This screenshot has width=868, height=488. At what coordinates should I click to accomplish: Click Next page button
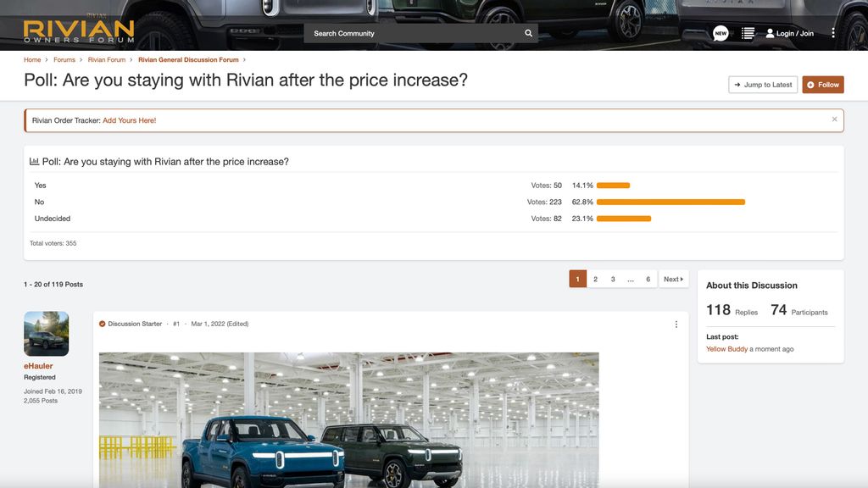[x=673, y=279]
